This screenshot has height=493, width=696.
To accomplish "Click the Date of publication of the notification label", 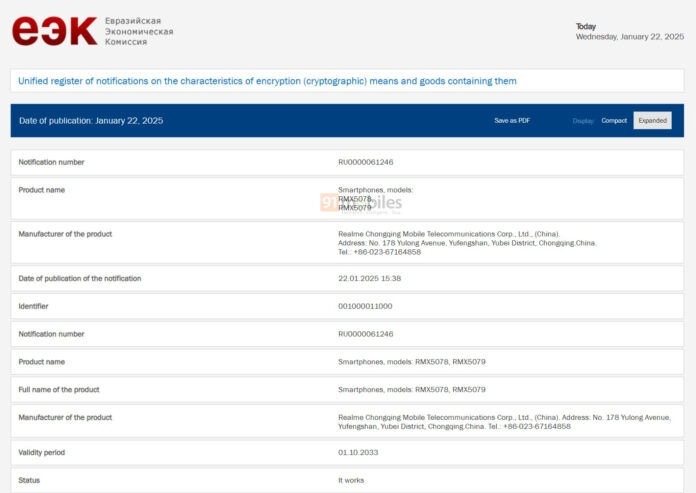I will (x=80, y=278).
